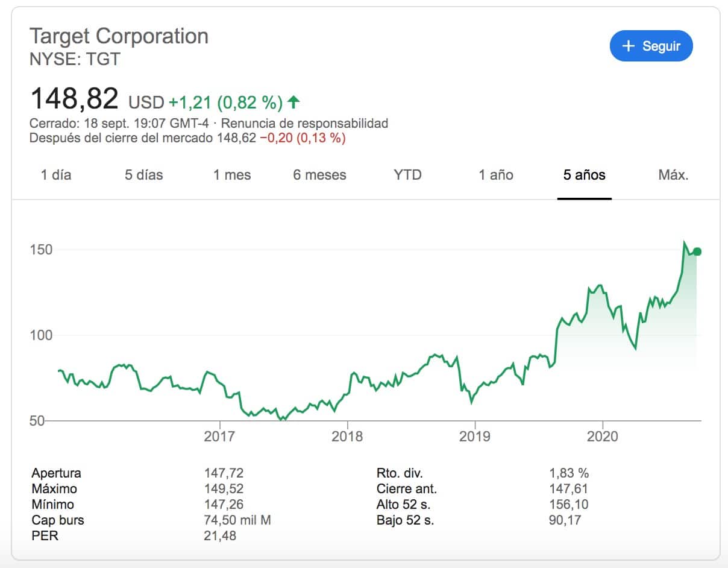The image size is (728, 568).
Task: Switch the chart to 1 año
Action: point(496,175)
